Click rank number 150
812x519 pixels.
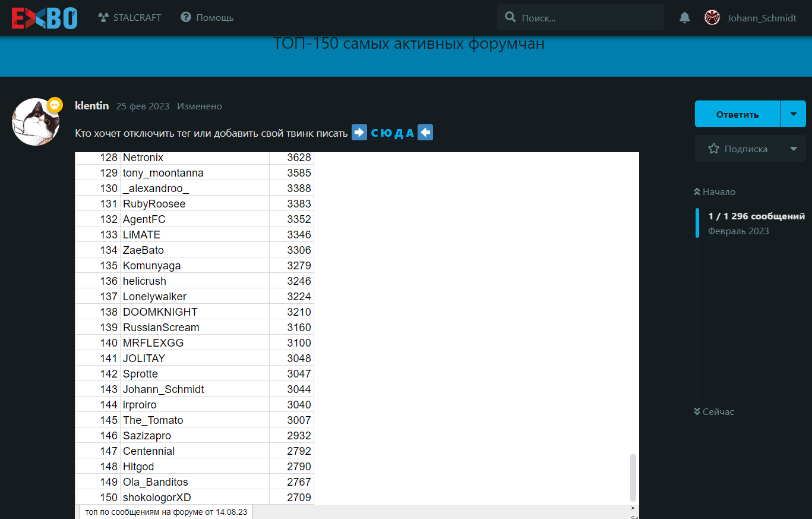(109, 498)
